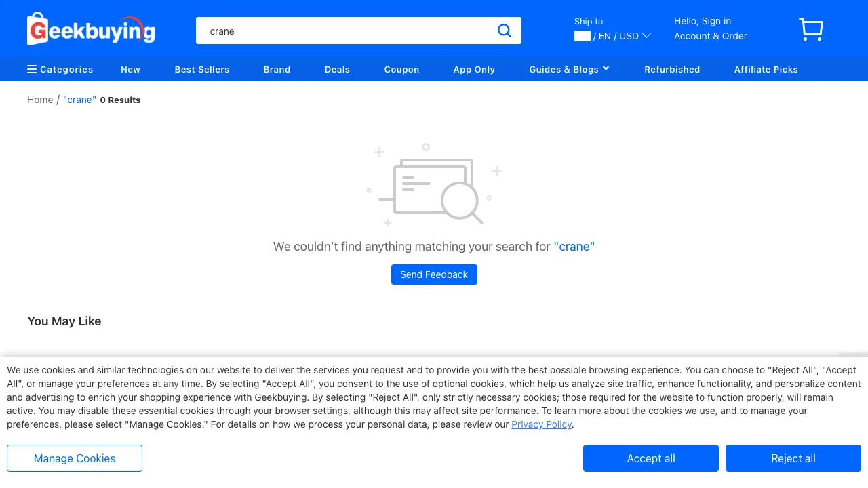Open the Best Sellers menu item
The image size is (868, 488).
pyautogui.click(x=202, y=69)
